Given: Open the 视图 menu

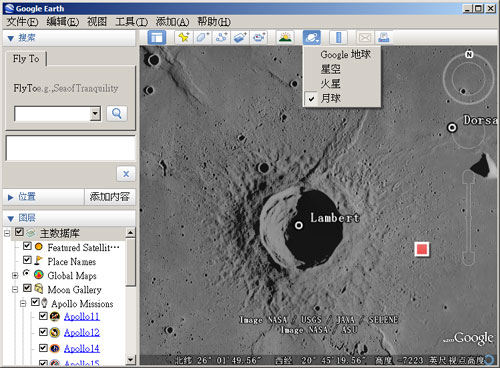Looking at the screenshot, I should coord(97,22).
